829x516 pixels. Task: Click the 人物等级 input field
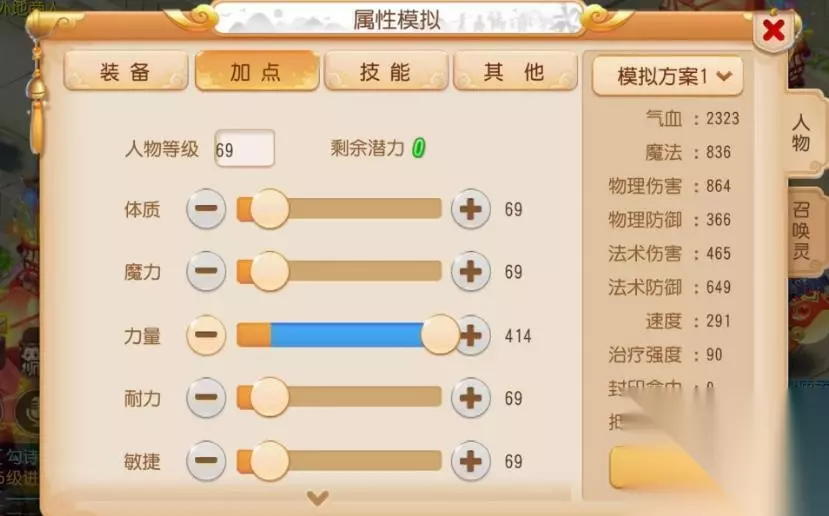pyautogui.click(x=244, y=149)
